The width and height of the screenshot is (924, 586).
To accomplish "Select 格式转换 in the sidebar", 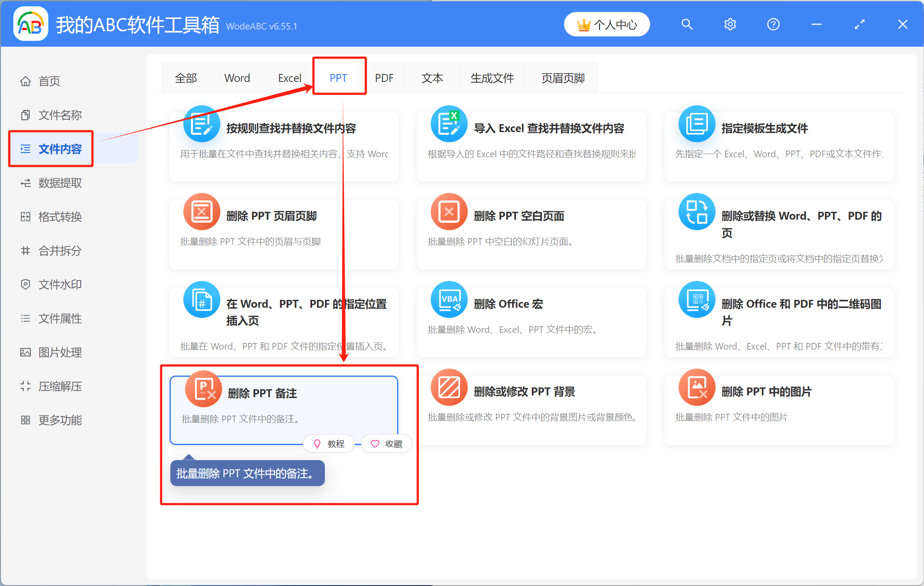I will click(x=60, y=217).
